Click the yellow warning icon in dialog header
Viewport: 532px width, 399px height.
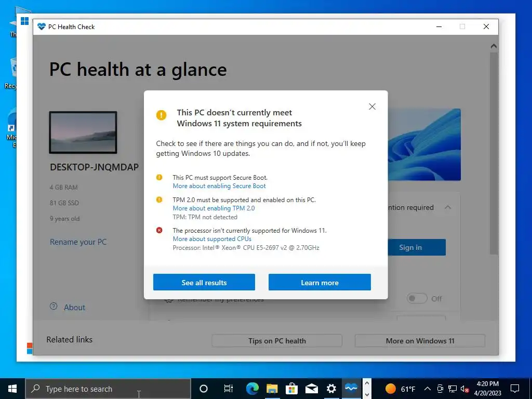(161, 115)
